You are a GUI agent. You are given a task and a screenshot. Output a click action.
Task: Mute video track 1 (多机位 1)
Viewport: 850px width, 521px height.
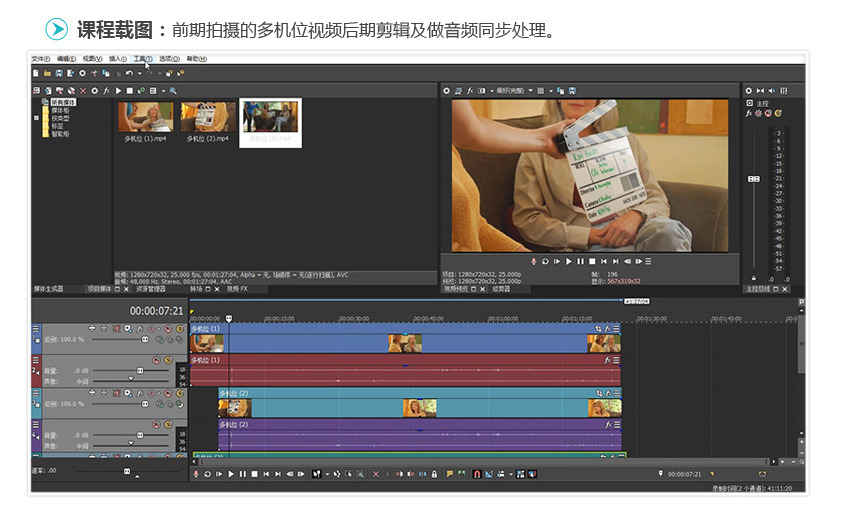tap(169, 329)
